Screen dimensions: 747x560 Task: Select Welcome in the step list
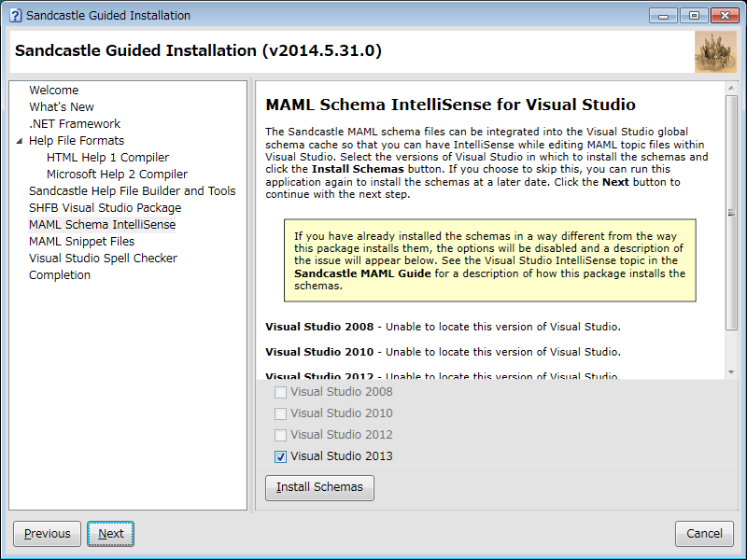click(x=53, y=91)
